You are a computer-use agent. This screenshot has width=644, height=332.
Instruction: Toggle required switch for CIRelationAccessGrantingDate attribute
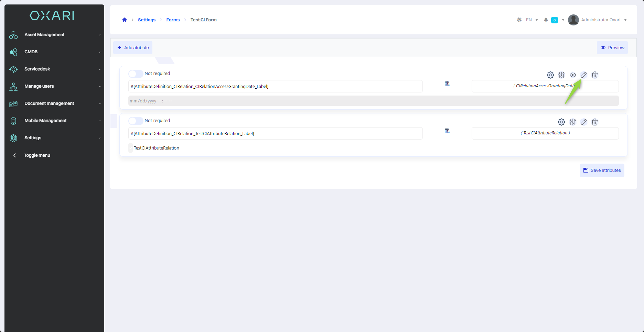[x=136, y=74]
